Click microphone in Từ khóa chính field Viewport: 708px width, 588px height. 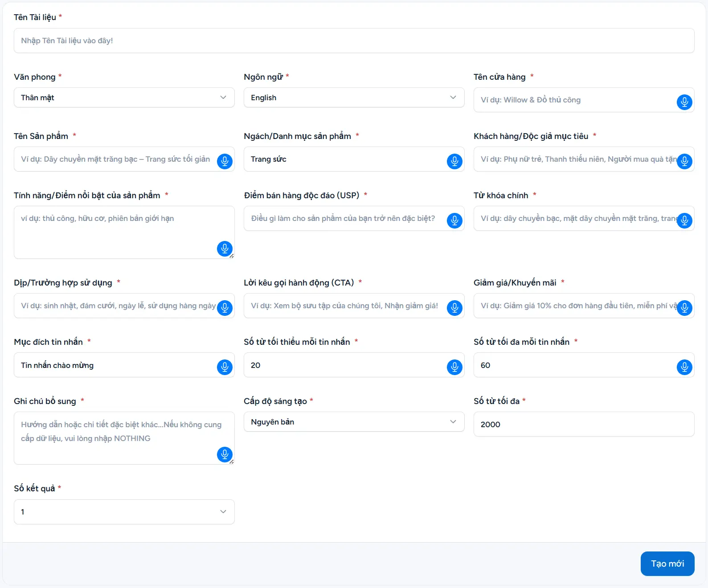[684, 220]
